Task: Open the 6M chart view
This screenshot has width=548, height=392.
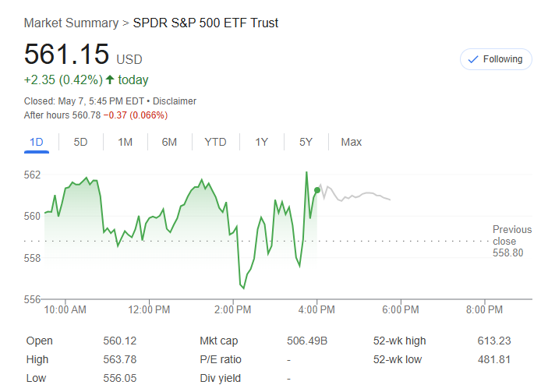Action: pyautogui.click(x=169, y=142)
